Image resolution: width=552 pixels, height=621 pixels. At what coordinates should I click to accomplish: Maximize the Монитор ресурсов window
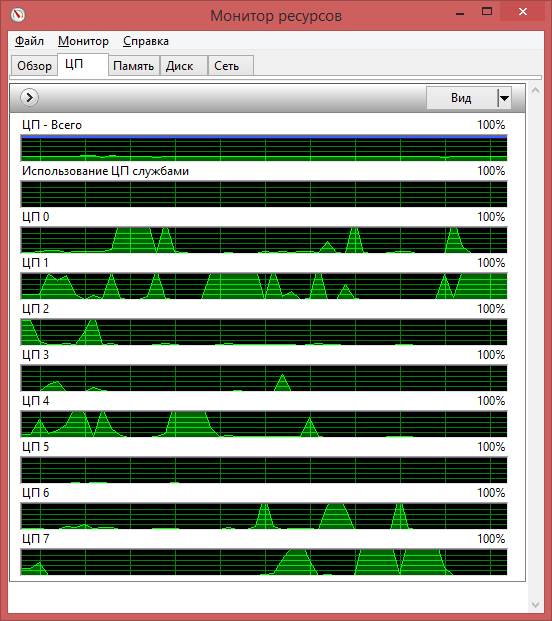pyautogui.click(x=487, y=12)
